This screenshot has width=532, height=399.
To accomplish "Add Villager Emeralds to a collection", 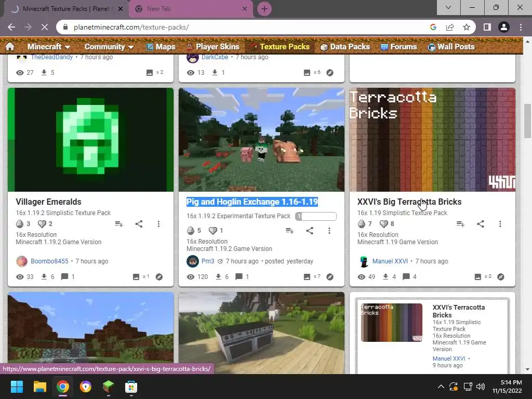I will [119, 224].
